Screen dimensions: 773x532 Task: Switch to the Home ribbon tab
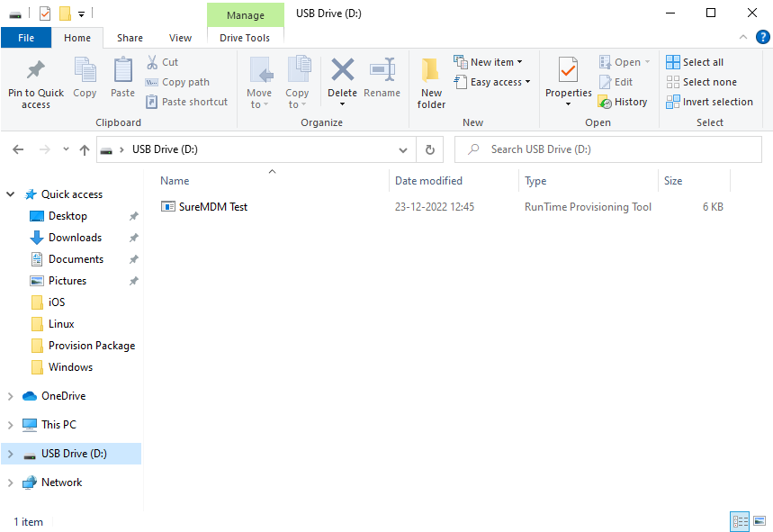[x=77, y=38]
